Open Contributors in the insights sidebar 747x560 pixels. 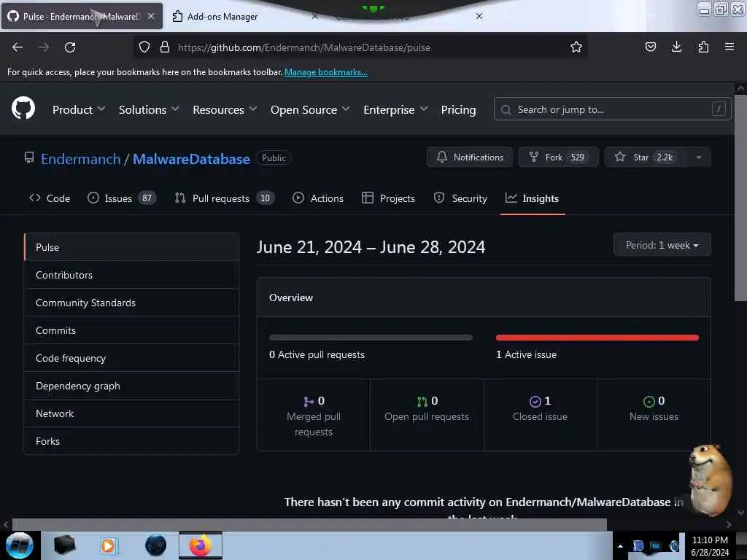click(x=131, y=275)
